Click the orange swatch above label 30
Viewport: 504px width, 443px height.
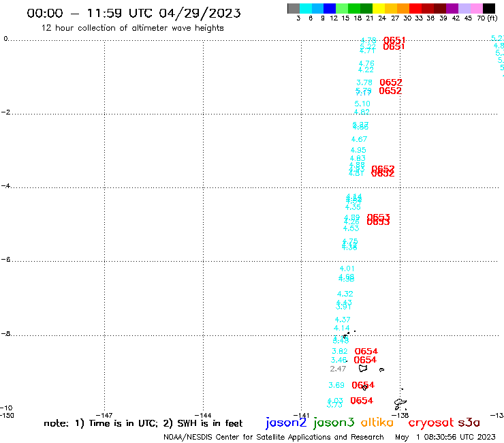[x=403, y=8]
